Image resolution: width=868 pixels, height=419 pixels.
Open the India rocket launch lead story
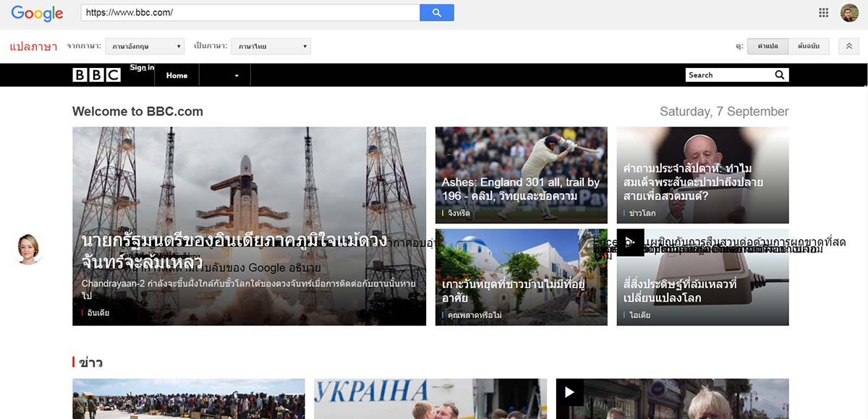click(x=250, y=227)
